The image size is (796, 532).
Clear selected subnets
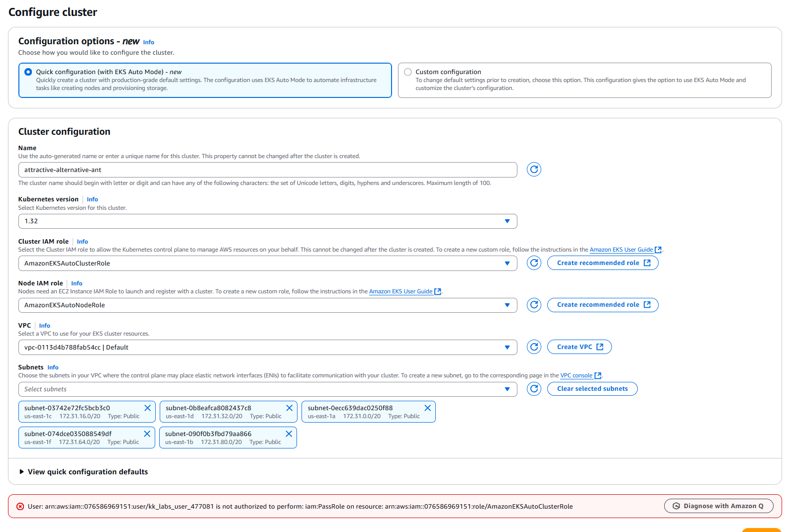(x=593, y=389)
